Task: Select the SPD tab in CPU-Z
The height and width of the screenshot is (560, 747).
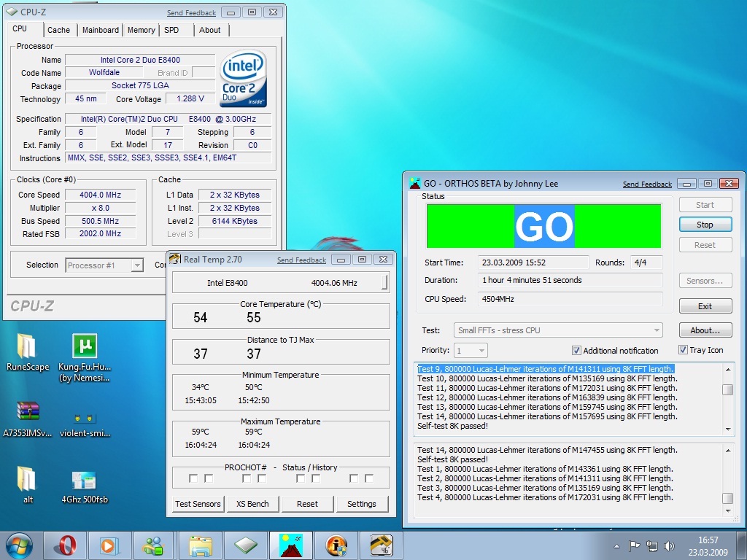Action: click(171, 30)
